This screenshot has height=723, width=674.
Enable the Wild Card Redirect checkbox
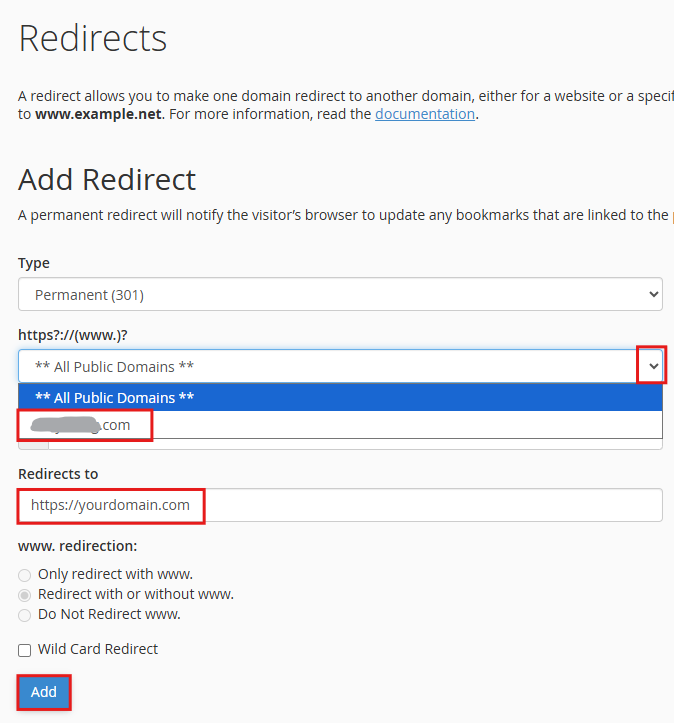click(25, 650)
